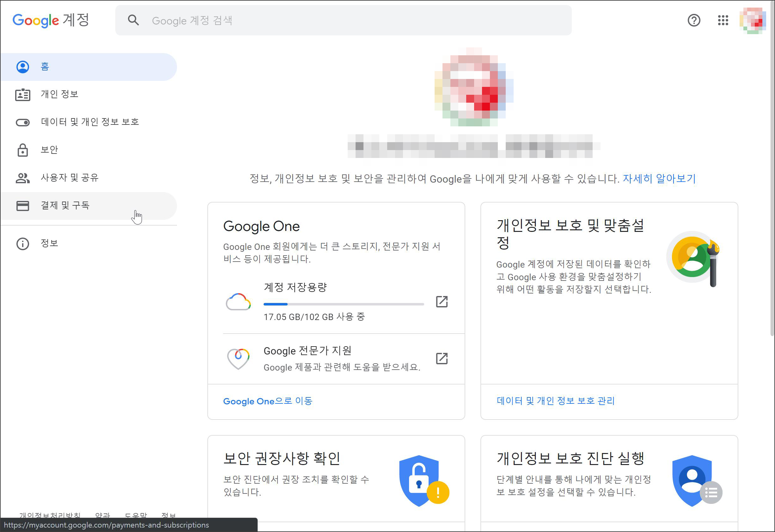The height and width of the screenshot is (532, 775).
Task: Click the help question mark icon
Action: coord(694,20)
